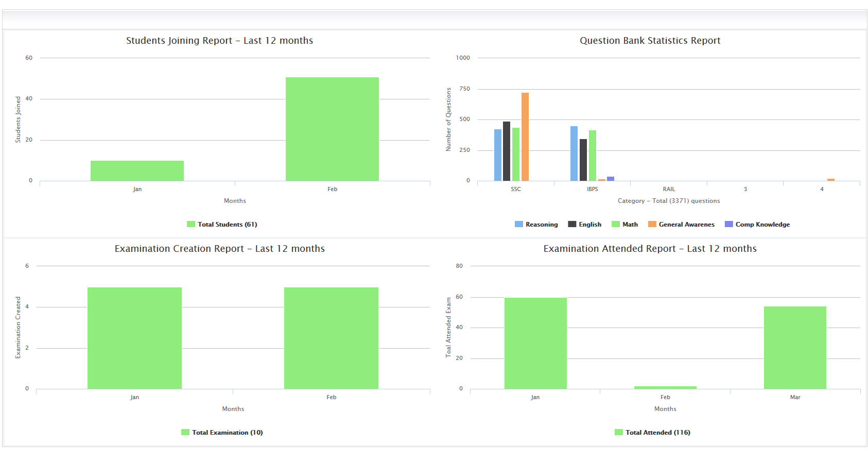The height and width of the screenshot is (463, 868).
Task: Click the category 4 axis label
Action: point(822,189)
